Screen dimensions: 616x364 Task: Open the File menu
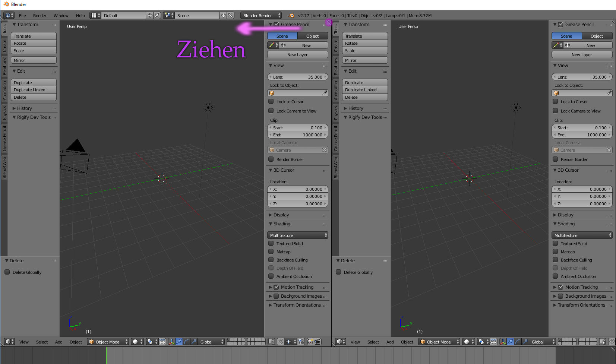click(22, 15)
